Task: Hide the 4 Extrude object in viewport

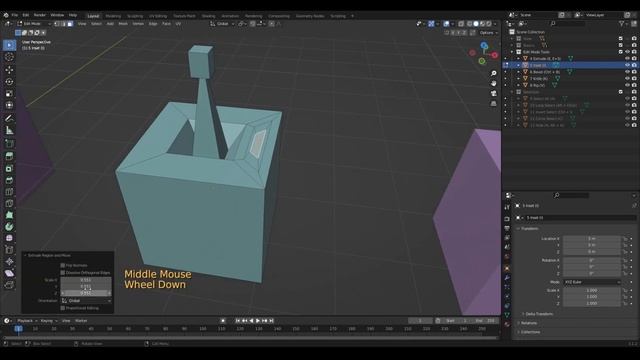Action: click(x=627, y=59)
